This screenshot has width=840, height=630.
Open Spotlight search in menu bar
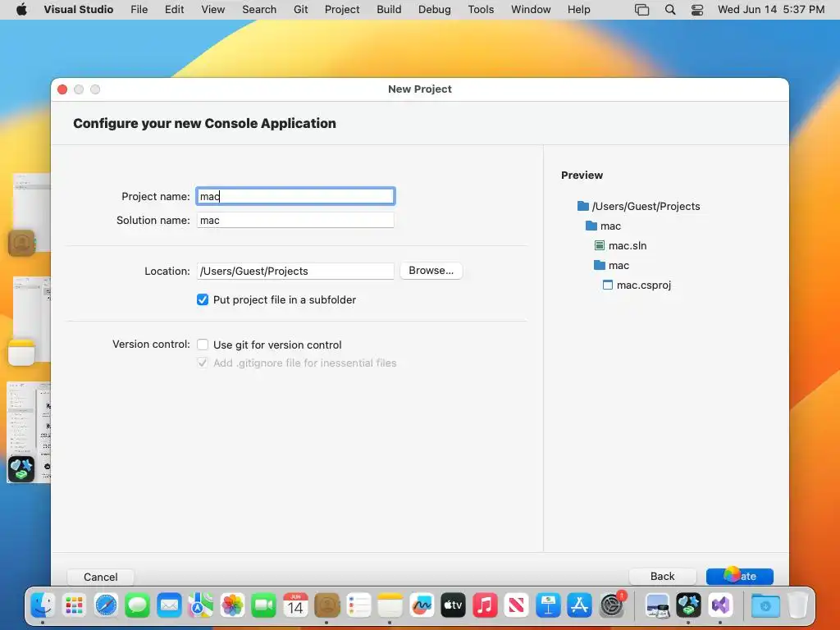[x=669, y=10]
